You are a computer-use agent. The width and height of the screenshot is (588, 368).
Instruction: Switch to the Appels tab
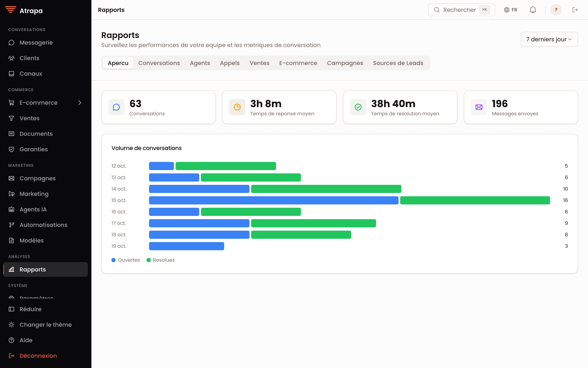(230, 63)
